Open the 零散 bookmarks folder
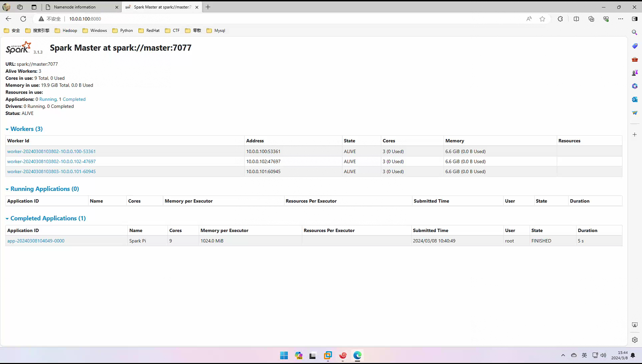Screen dimensions: 642x364 pyautogui.click(x=193, y=31)
